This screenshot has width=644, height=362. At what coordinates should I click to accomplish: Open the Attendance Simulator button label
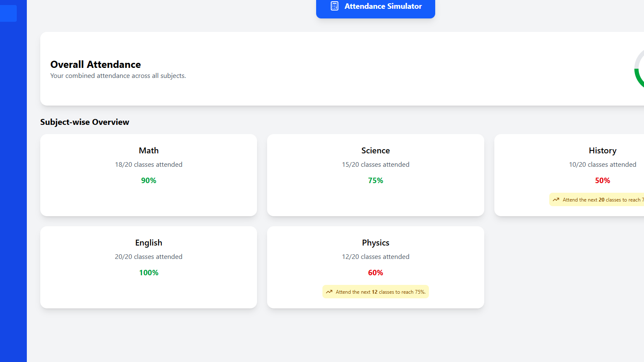[383, 6]
